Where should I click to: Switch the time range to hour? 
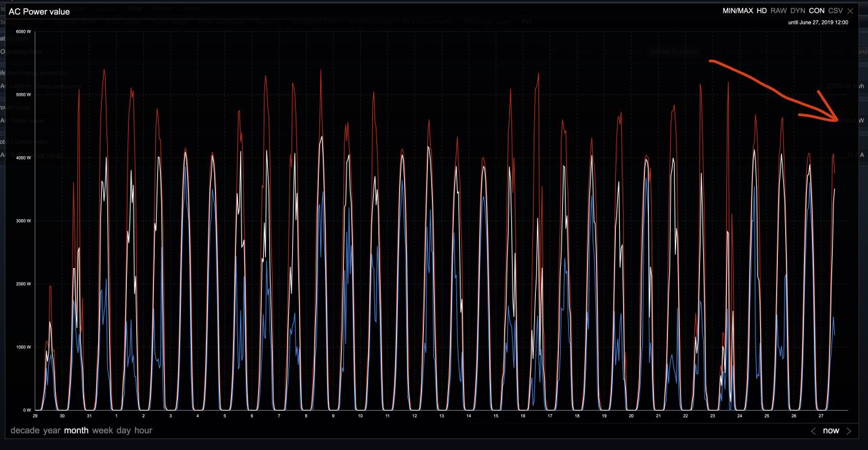click(x=143, y=430)
